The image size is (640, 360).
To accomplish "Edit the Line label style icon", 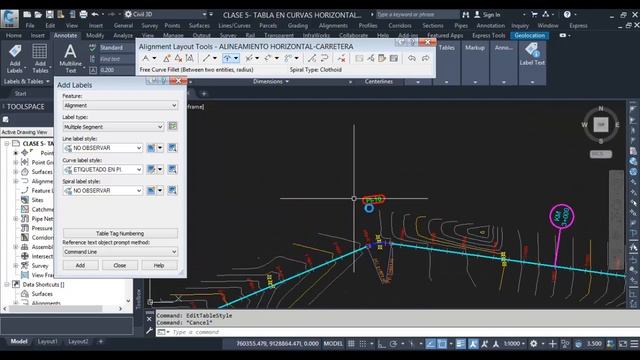I will coord(151,148).
